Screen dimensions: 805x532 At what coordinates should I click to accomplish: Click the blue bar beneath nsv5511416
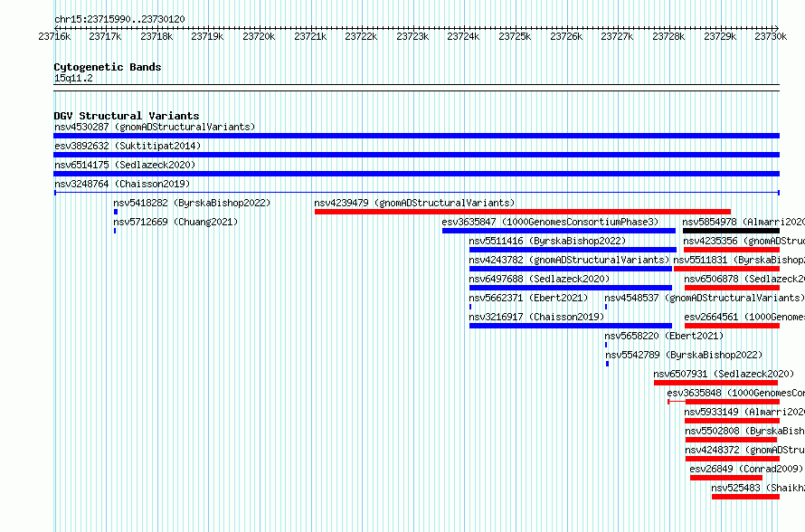coord(573,250)
